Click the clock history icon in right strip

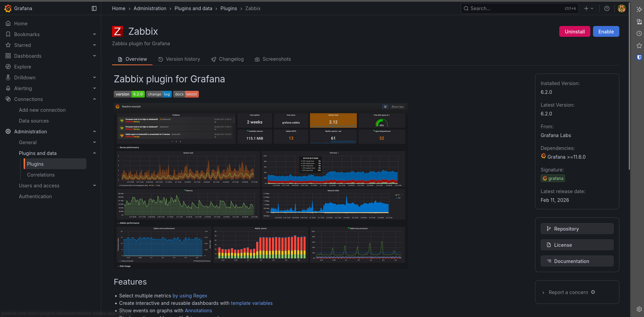pos(639,34)
